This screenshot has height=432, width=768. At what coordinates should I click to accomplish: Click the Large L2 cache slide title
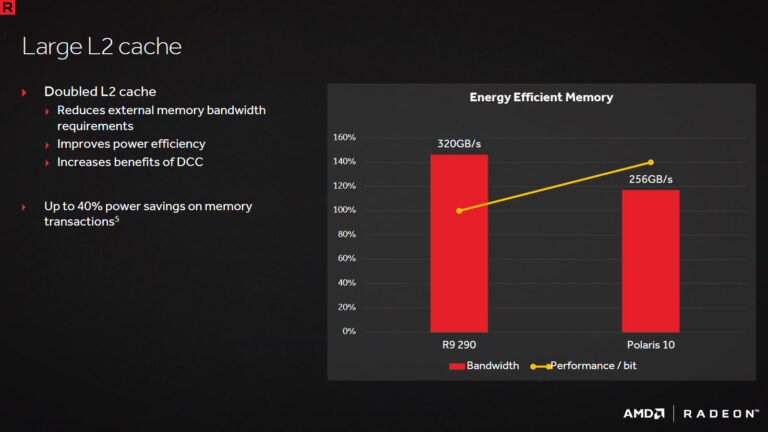pos(101,47)
